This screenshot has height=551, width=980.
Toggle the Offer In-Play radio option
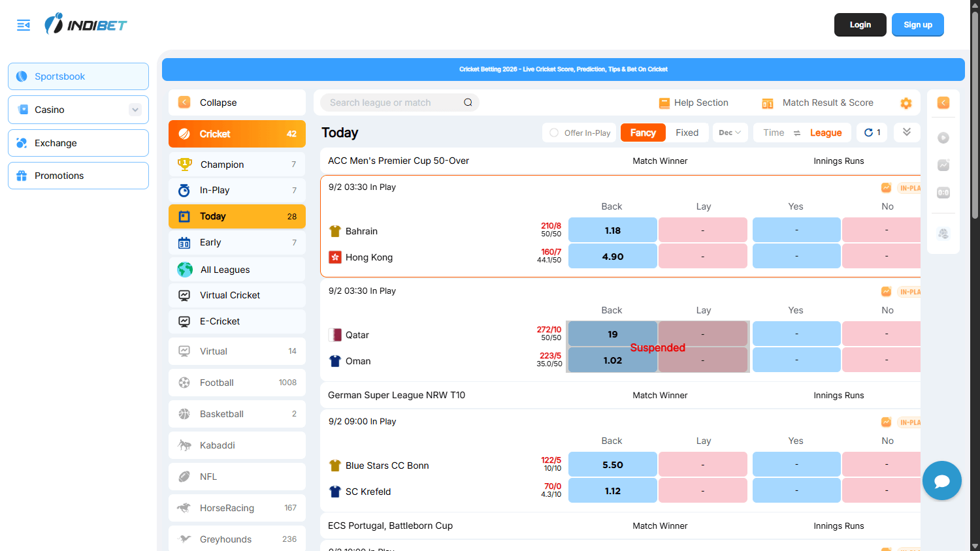pyautogui.click(x=554, y=133)
